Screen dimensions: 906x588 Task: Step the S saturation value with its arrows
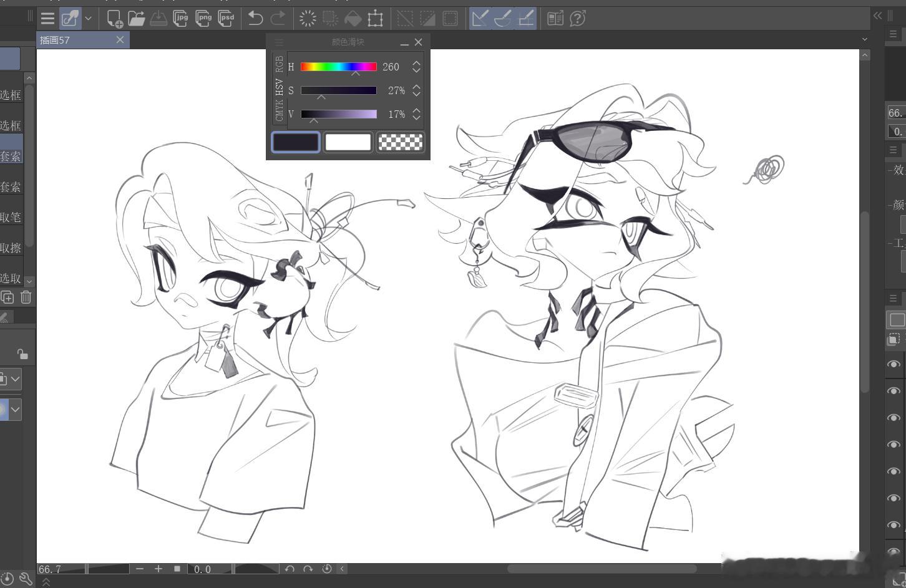tap(416, 90)
